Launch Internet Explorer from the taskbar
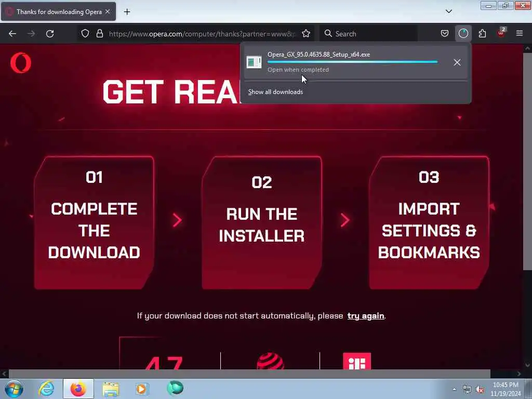 (46, 389)
